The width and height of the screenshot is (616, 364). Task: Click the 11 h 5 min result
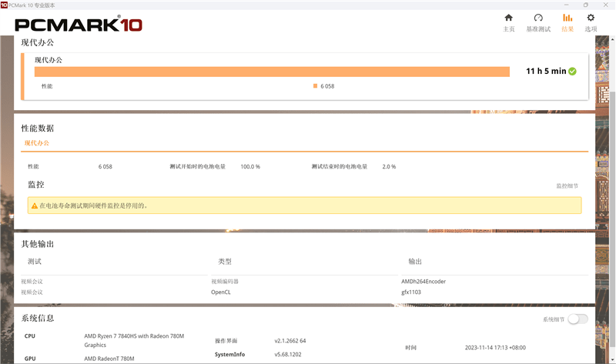click(545, 72)
